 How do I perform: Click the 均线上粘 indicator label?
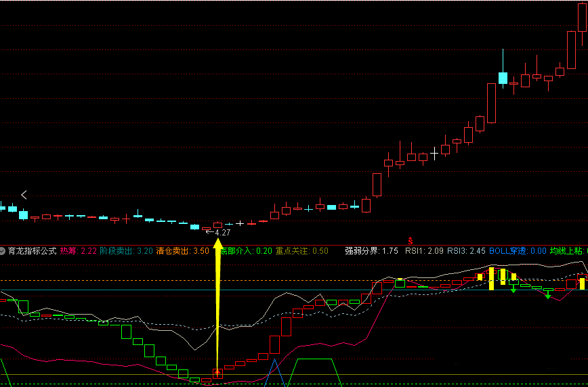[x=568, y=251]
